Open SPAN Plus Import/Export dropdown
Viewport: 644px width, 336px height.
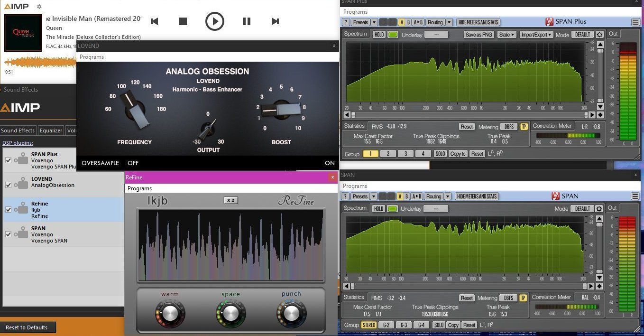point(536,35)
